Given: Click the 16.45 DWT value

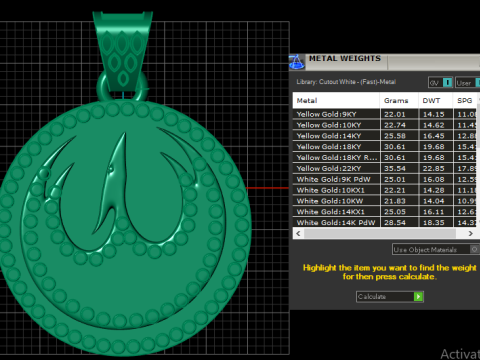Looking at the screenshot, I should click(434, 136).
